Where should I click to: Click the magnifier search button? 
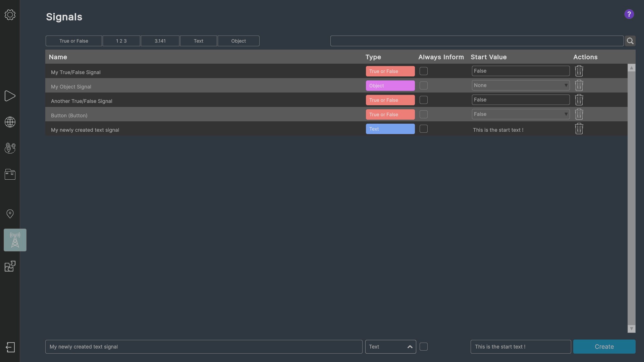(630, 41)
